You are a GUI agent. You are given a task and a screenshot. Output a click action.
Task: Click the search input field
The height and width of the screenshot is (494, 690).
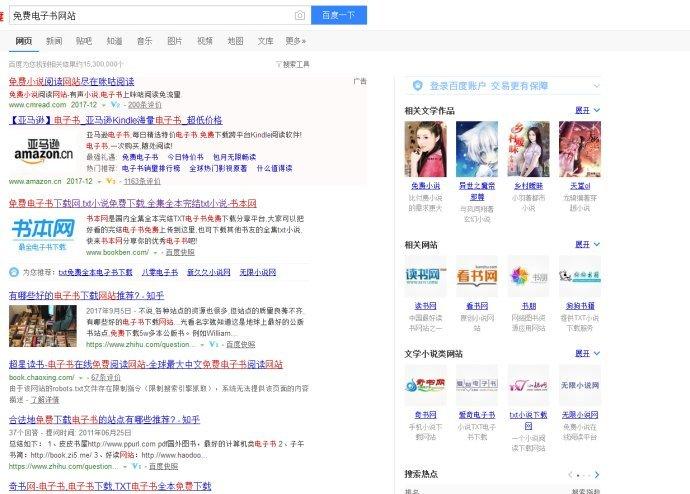pos(151,15)
